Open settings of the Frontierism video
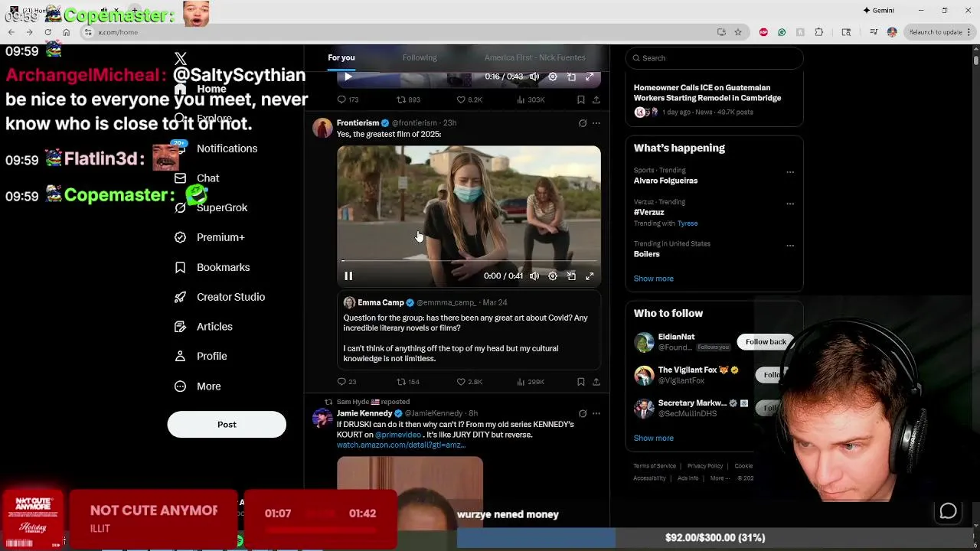Screen dimensions: 980x551 pyautogui.click(x=553, y=276)
